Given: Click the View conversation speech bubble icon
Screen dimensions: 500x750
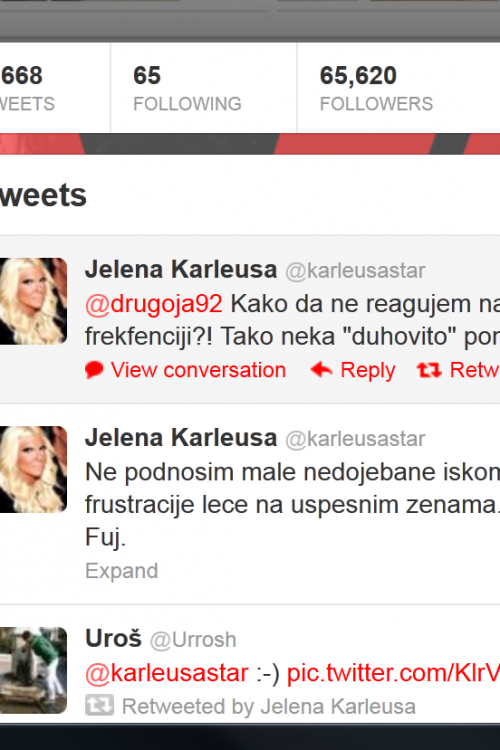Looking at the screenshot, I should (x=94, y=370).
